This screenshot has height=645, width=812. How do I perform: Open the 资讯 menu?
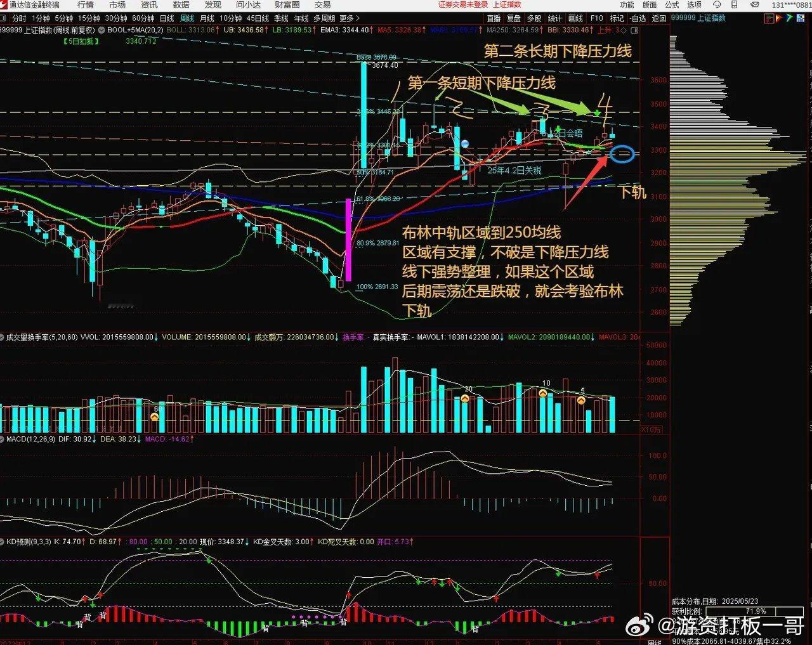click(149, 4)
